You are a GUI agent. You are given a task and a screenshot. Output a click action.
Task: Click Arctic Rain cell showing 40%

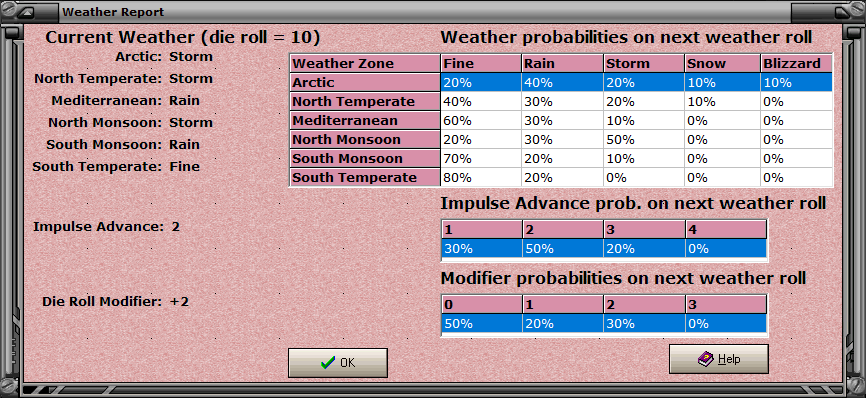(562, 83)
